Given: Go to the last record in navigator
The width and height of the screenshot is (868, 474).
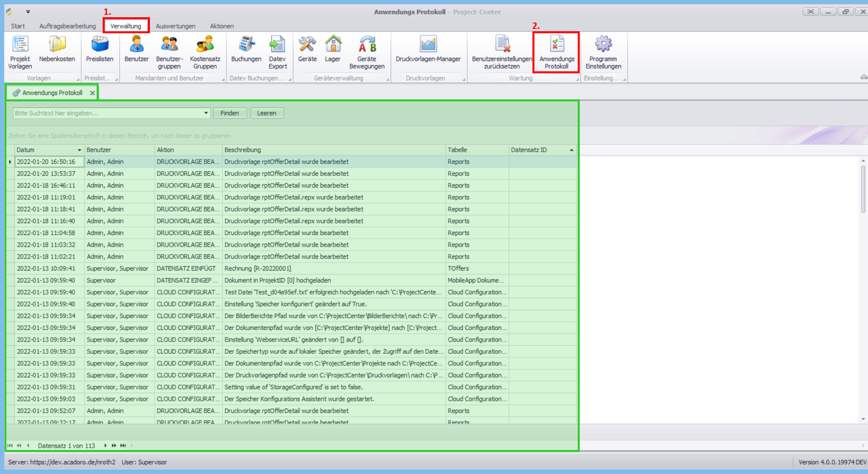Looking at the screenshot, I should pyautogui.click(x=123, y=446).
